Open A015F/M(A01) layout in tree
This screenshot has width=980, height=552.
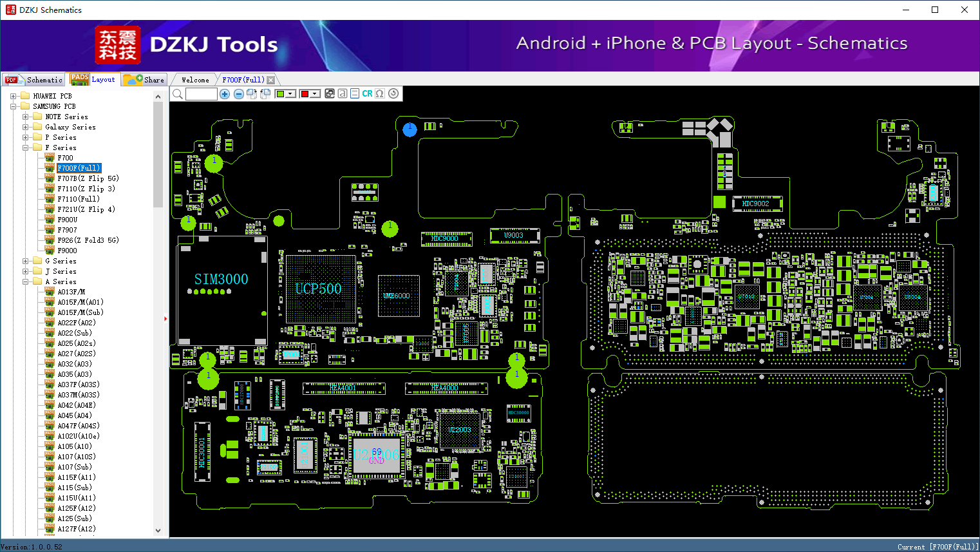80,302
